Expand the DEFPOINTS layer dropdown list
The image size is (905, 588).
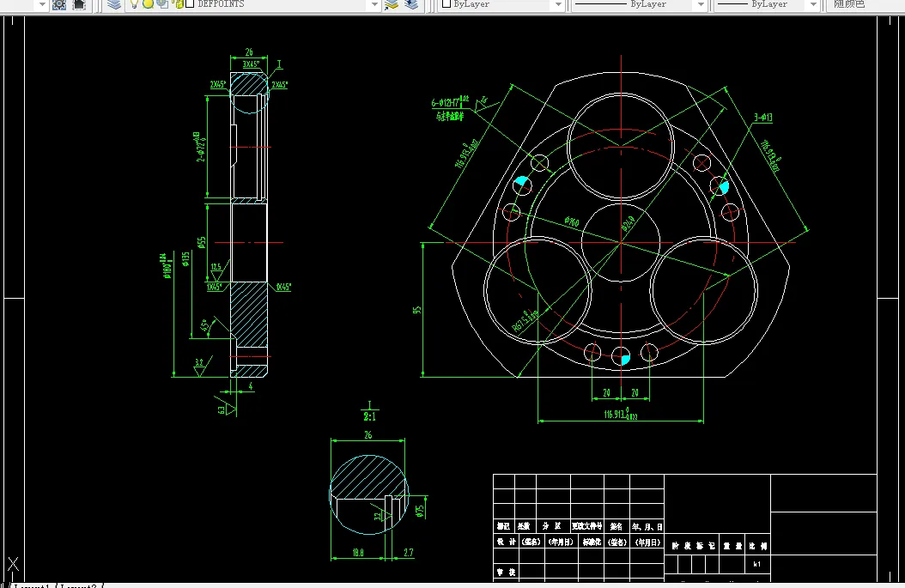tap(374, 4)
